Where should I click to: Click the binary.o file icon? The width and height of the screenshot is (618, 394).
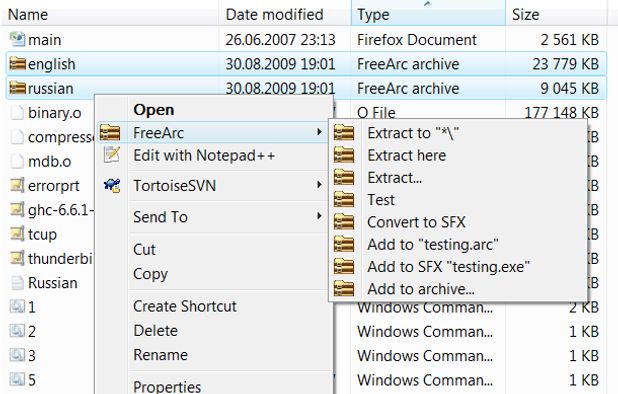(17, 113)
